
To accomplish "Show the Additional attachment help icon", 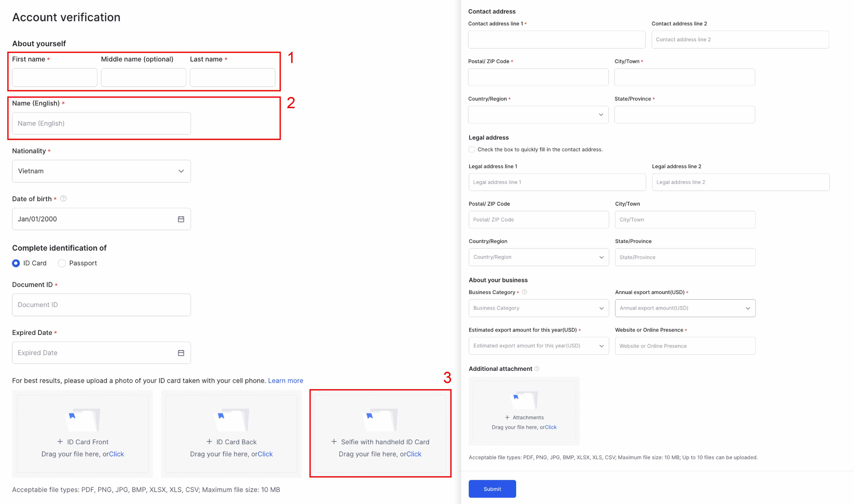I will click(537, 369).
